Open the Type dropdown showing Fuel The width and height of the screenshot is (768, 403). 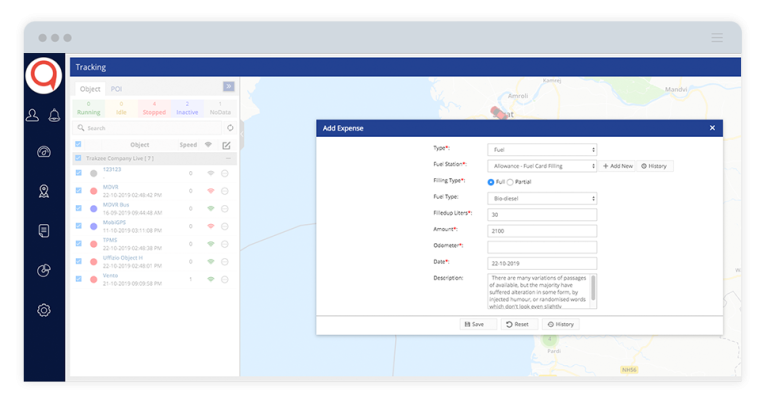click(541, 149)
